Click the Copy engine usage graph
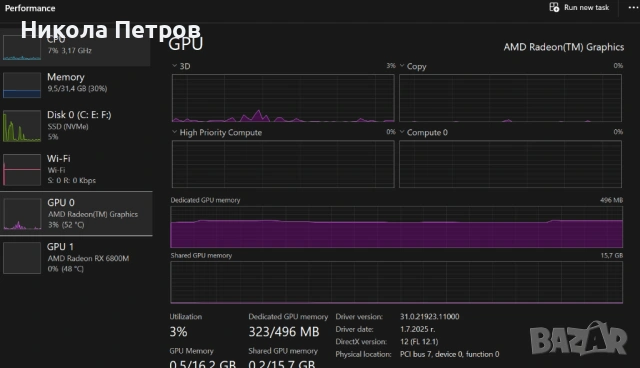640x368 pixels. point(510,98)
